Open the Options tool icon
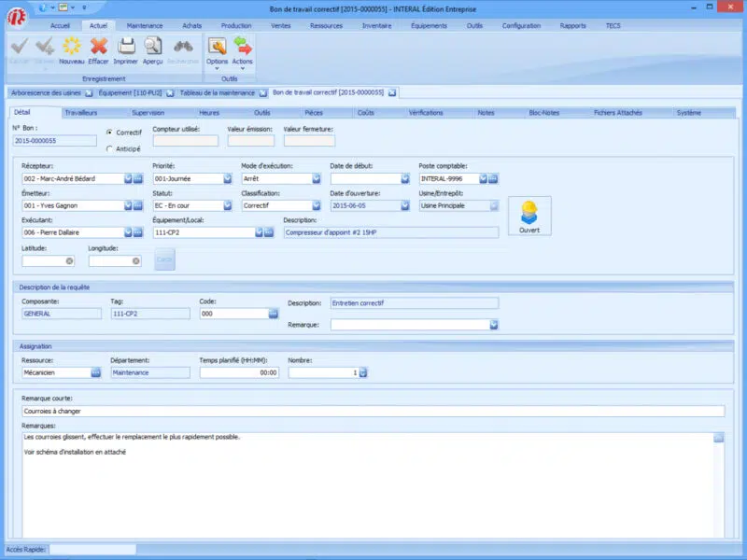Screen dimensions: 747x560 click(217, 47)
